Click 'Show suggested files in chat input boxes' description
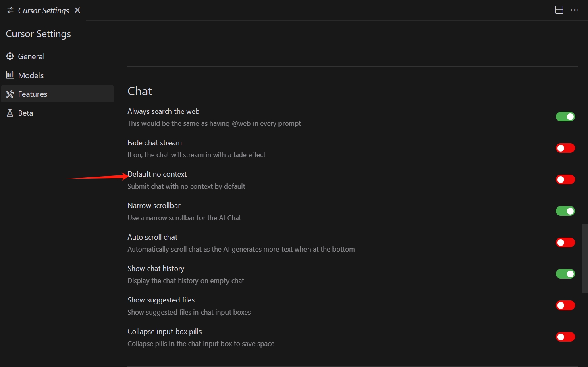 [x=189, y=312]
